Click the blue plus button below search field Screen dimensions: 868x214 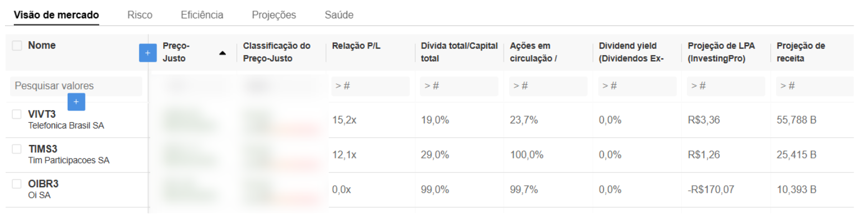point(76,102)
